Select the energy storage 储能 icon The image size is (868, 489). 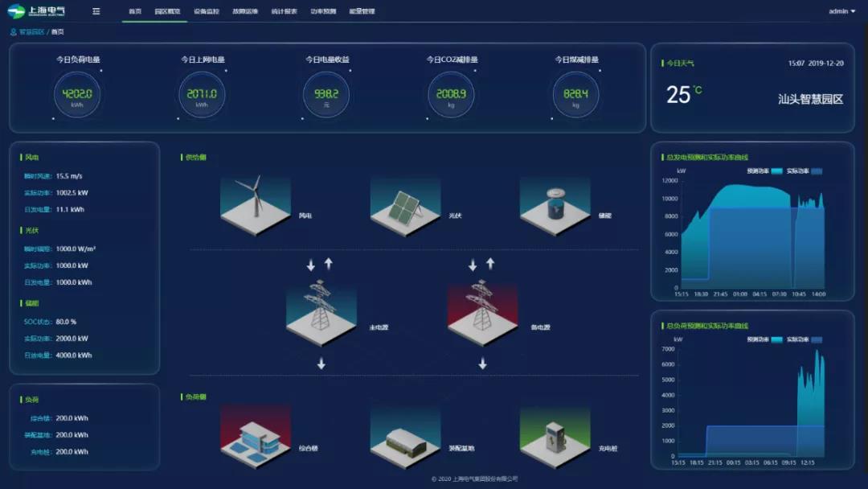[555, 206]
